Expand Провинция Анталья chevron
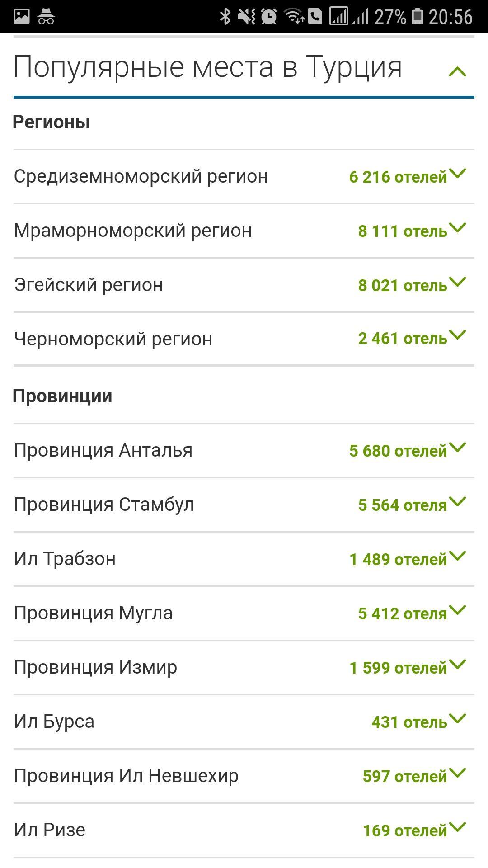 pos(457,448)
